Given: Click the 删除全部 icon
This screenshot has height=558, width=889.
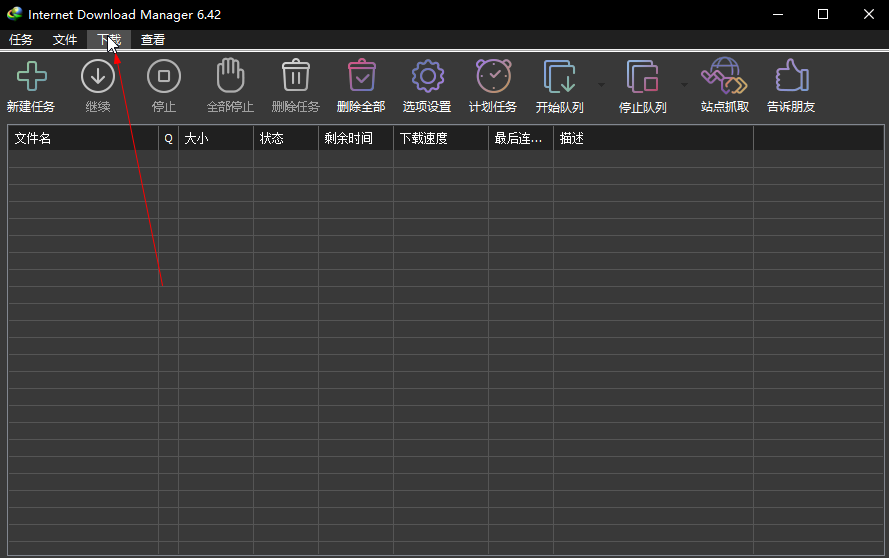Looking at the screenshot, I should pos(362,75).
